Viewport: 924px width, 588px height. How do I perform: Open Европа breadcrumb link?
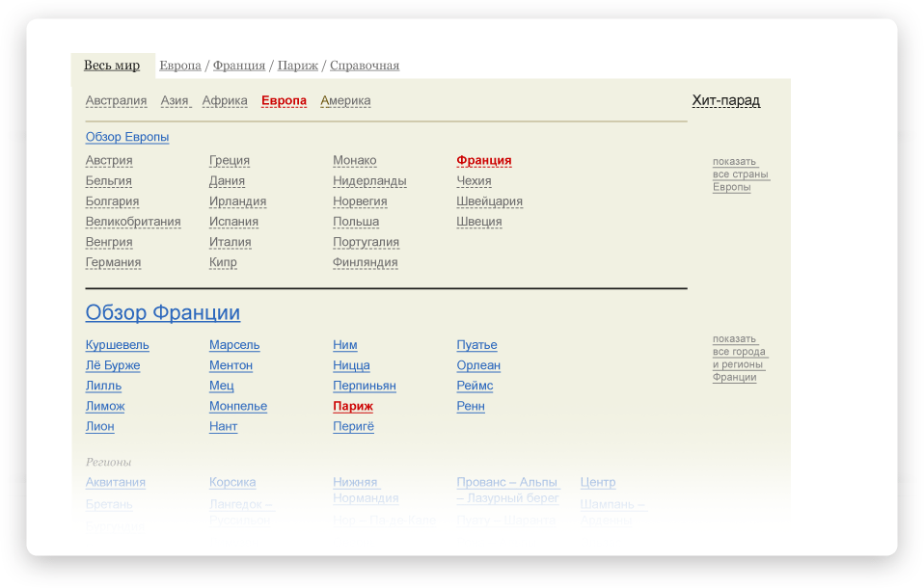180,66
